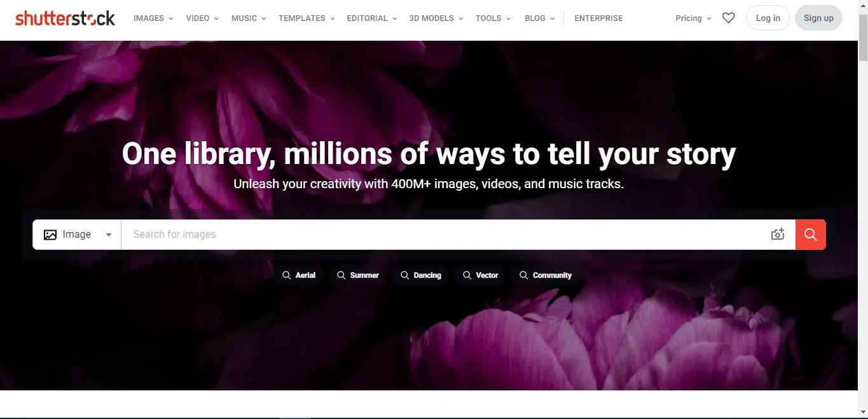Go to the Enterprise page
Viewport: 868px width, 419px height.
[x=598, y=18]
